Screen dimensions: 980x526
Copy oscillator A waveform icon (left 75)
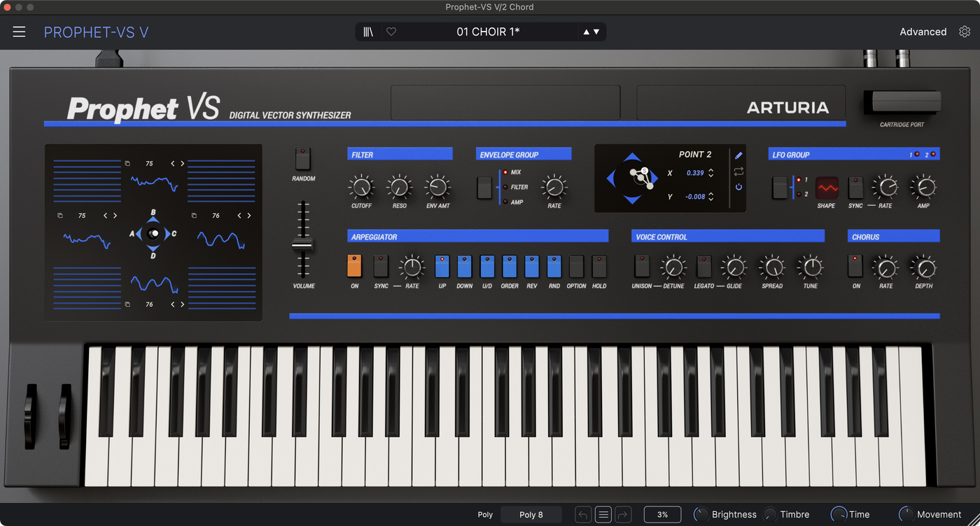60,216
